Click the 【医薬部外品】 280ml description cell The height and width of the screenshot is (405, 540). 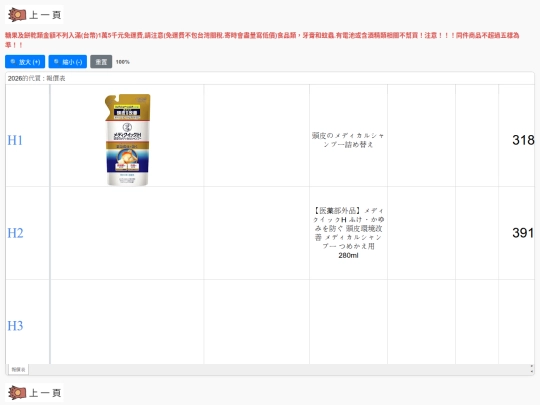click(348, 233)
